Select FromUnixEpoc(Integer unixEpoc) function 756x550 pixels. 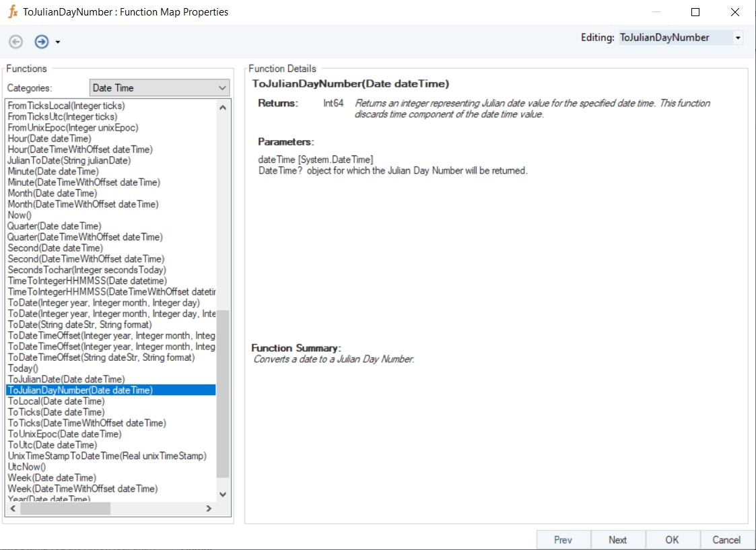coord(73,128)
